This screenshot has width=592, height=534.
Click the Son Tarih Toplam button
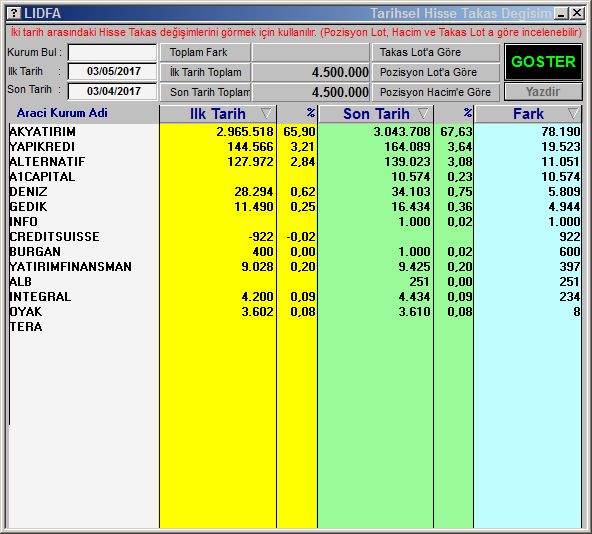click(205, 92)
